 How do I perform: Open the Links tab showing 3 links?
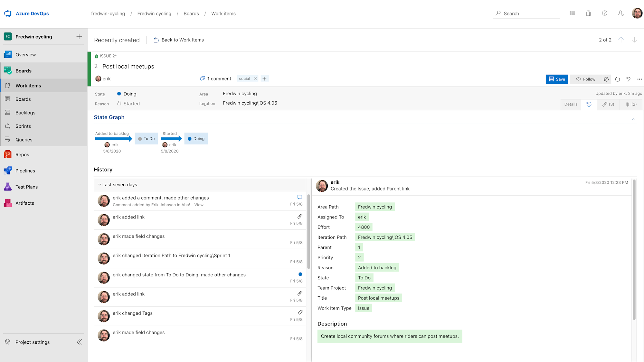(x=608, y=104)
